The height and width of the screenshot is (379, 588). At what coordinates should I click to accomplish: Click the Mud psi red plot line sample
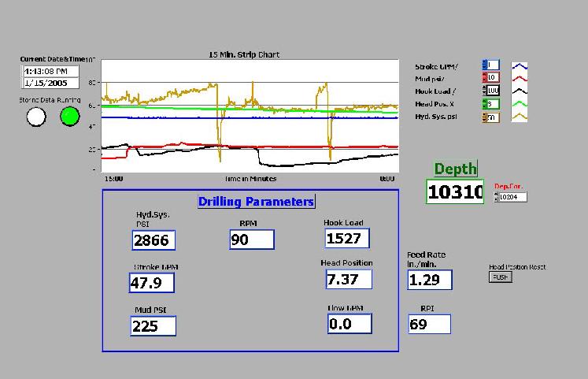tap(520, 79)
